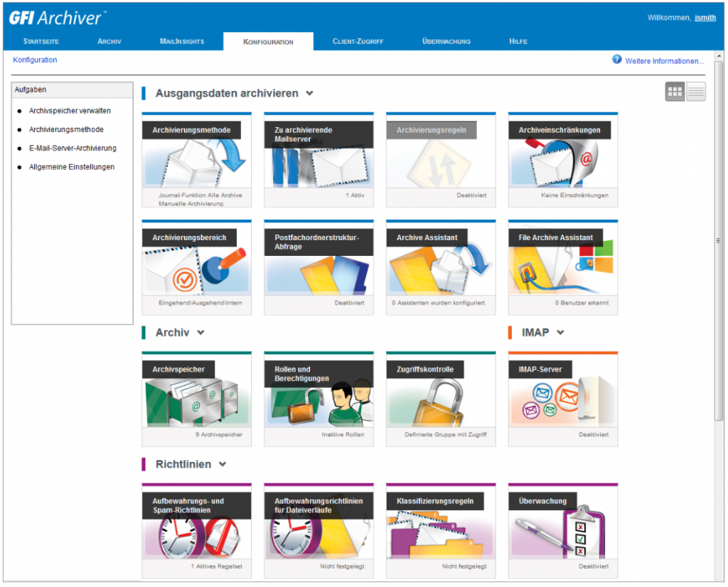This screenshot has height=587, width=728.
Task: Open the Aufbewahrungs- und Spam-Richtlinien tile
Action: point(196,531)
